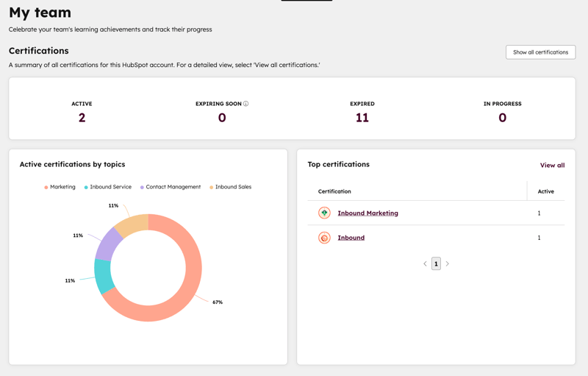Click the Inbound Marketing certification badge icon
Screen dimensions: 588x376
(x=324, y=213)
